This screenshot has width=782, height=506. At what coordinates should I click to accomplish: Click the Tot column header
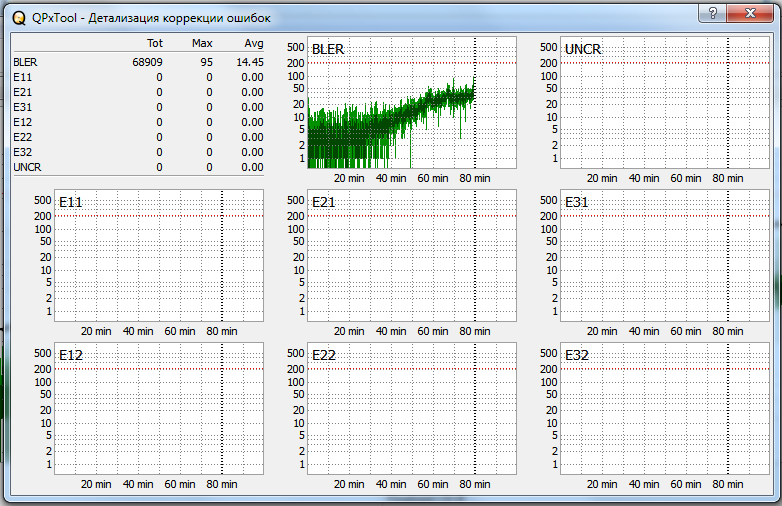click(x=154, y=44)
